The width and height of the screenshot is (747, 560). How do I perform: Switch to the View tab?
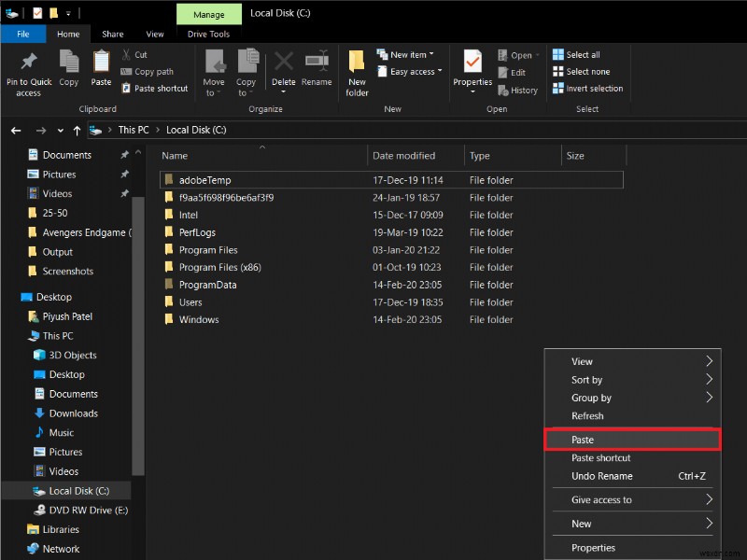click(155, 34)
